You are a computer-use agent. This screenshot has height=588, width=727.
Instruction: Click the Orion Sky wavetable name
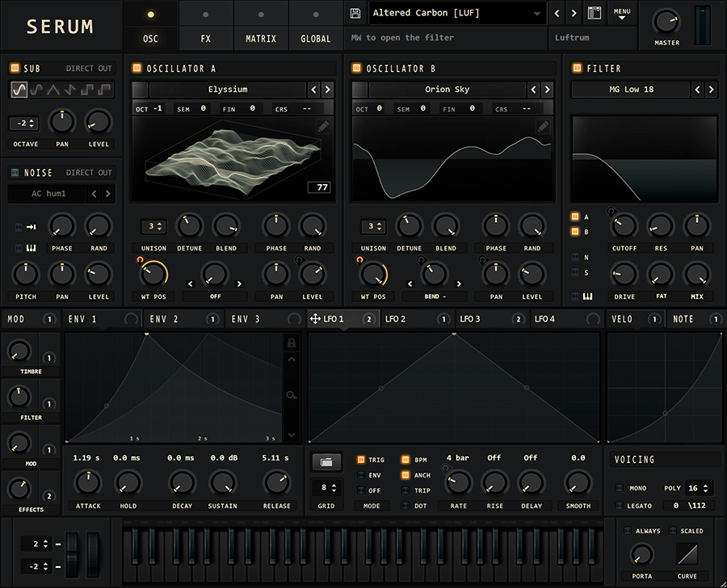tap(448, 90)
